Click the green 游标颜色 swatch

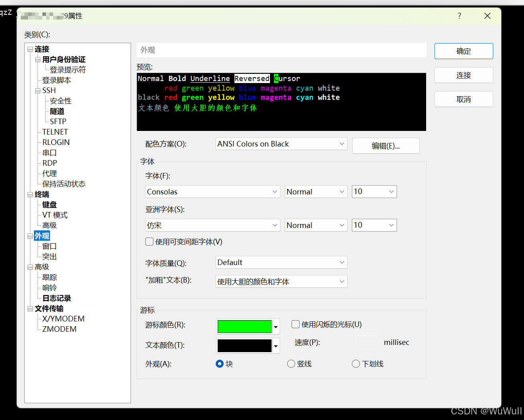pos(244,327)
